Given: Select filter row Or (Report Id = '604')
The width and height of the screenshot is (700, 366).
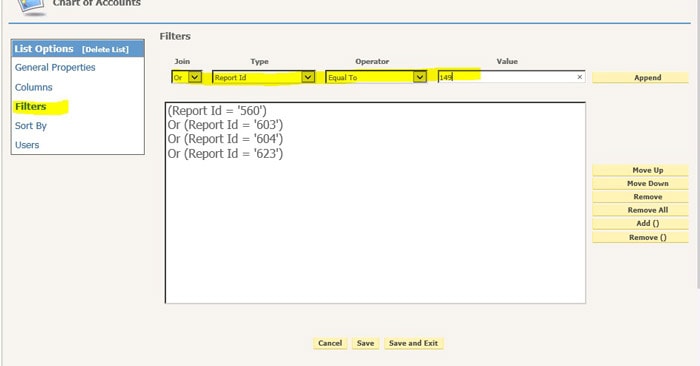Looking at the screenshot, I should click(x=225, y=139).
